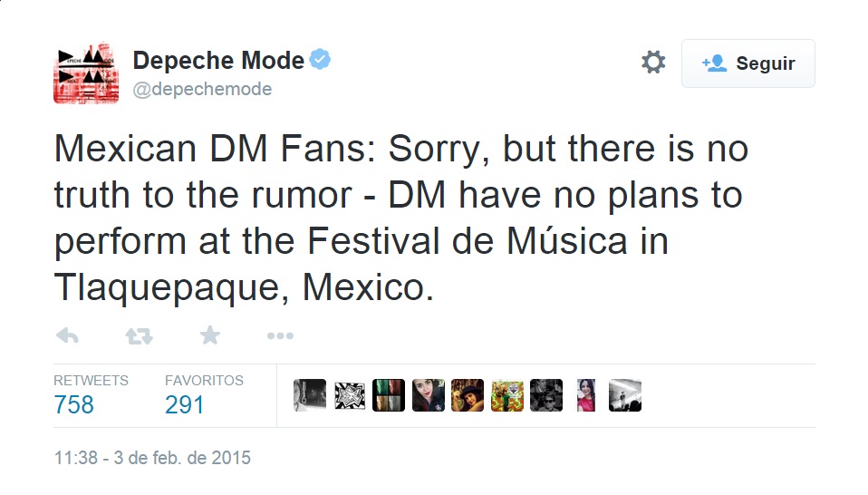
Task: Retweet this Depeche Mode tweet
Action: tap(139, 336)
